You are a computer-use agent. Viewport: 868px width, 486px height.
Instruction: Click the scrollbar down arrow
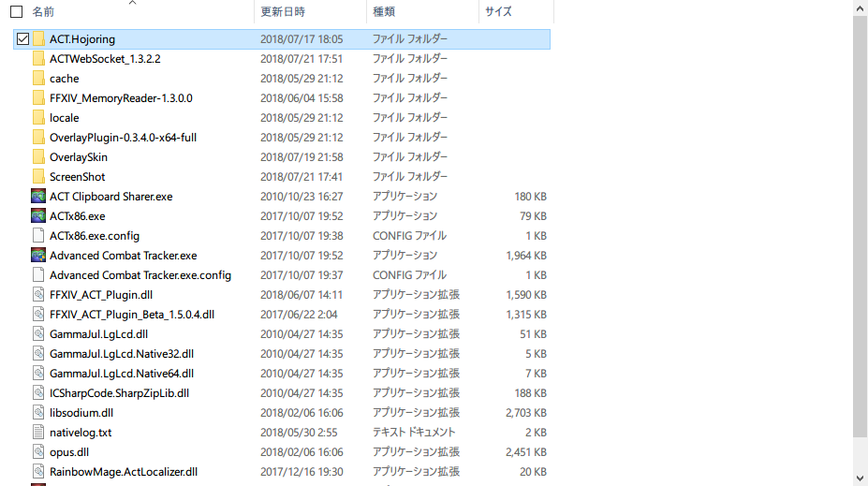click(860, 479)
